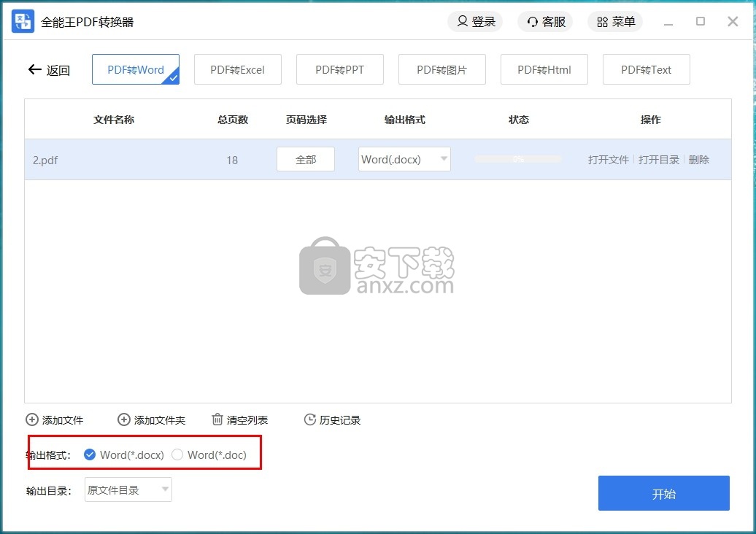Select the Word(*.doc) radio button
Image resolution: width=756 pixels, height=534 pixels.
[177, 454]
